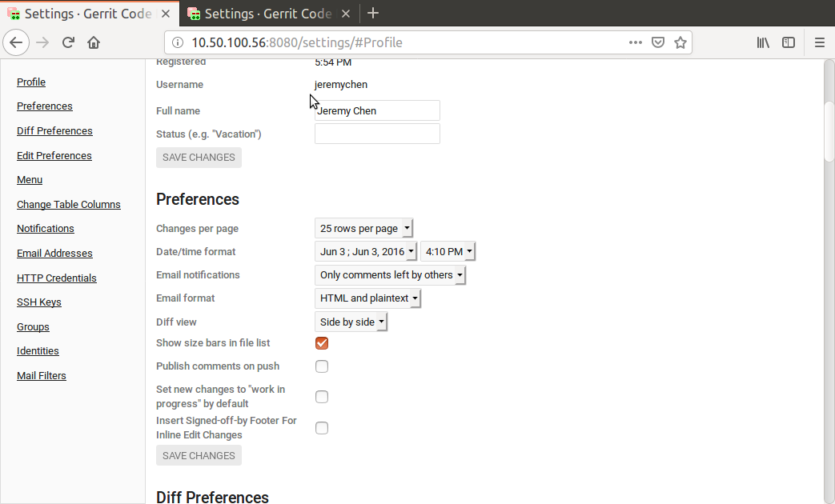
Task: Expand the Changes per page dropdown
Action: [x=364, y=229]
